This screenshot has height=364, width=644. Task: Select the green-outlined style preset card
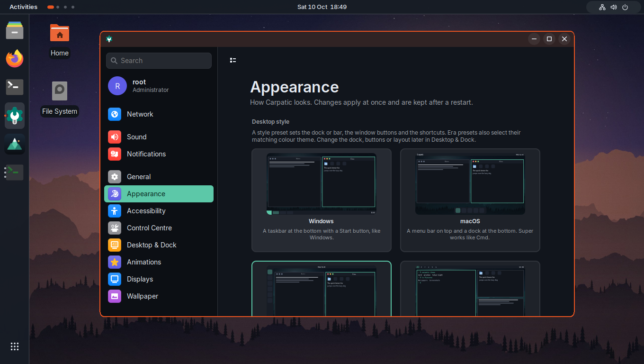pyautogui.click(x=322, y=289)
